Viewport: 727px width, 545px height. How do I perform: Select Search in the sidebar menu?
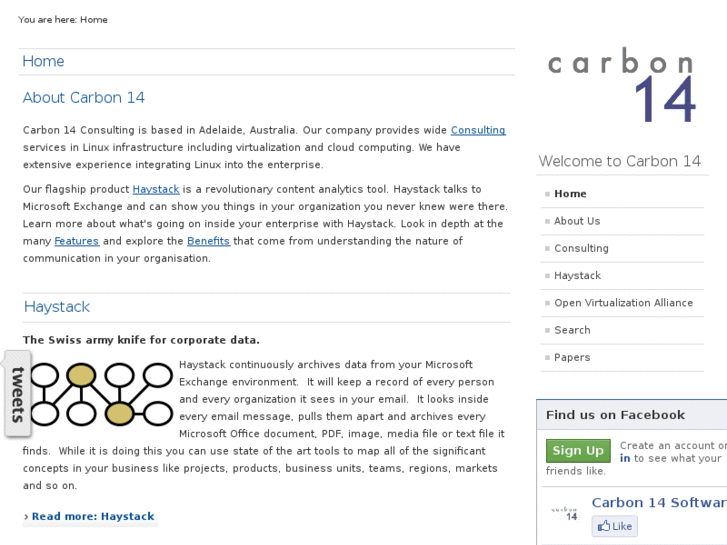(572, 330)
